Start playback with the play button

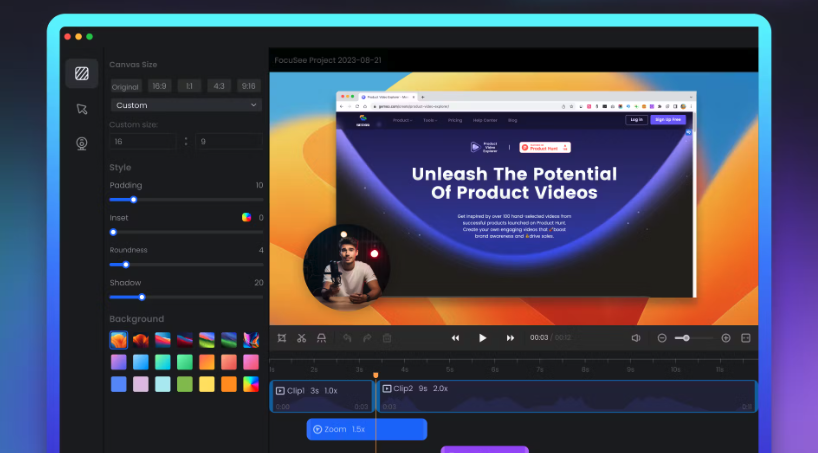point(483,338)
